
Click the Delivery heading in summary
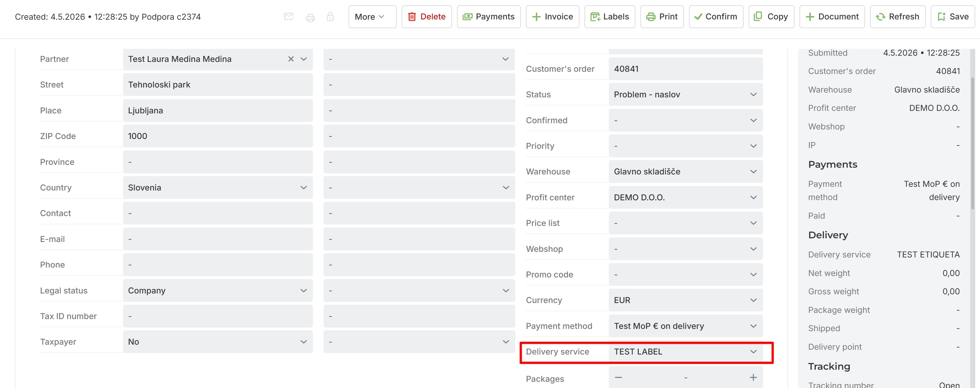pos(828,235)
